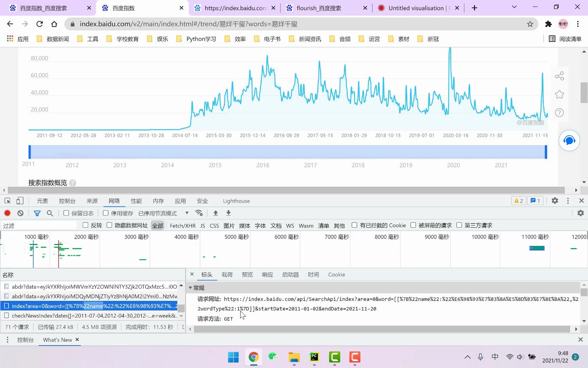Click the help question icon beside chart

coord(559,112)
